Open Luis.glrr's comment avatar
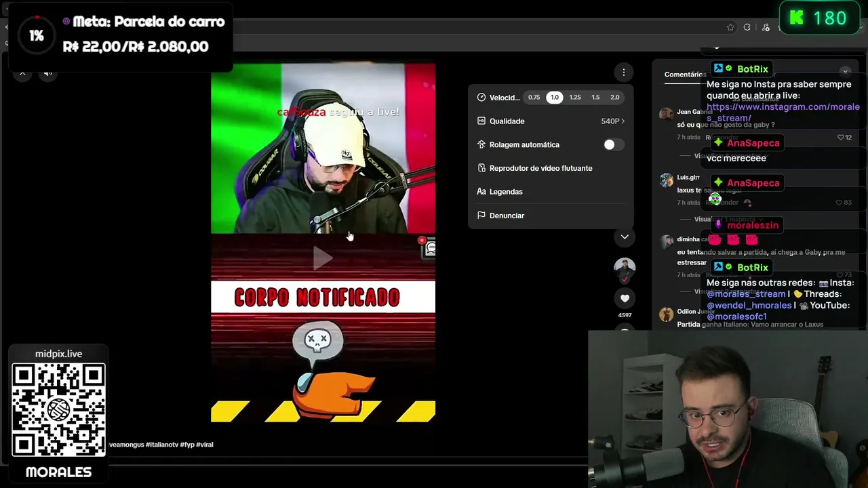Image resolution: width=868 pixels, height=488 pixels. coord(666,179)
